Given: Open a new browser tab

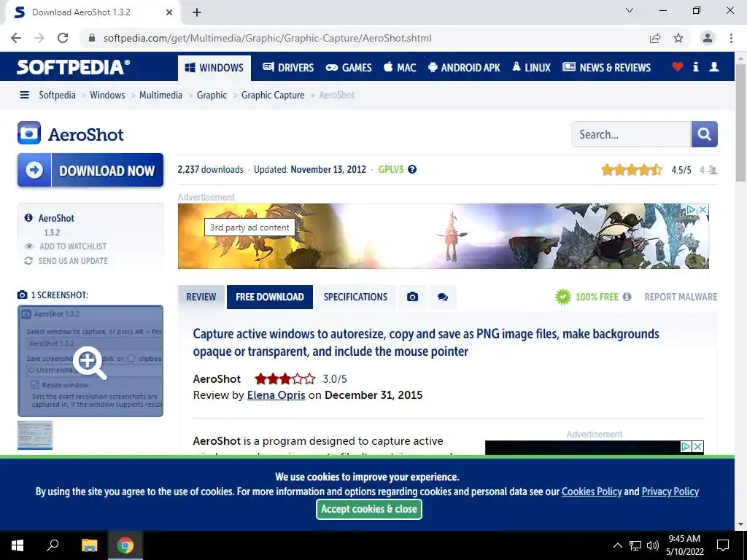Looking at the screenshot, I should [x=197, y=12].
